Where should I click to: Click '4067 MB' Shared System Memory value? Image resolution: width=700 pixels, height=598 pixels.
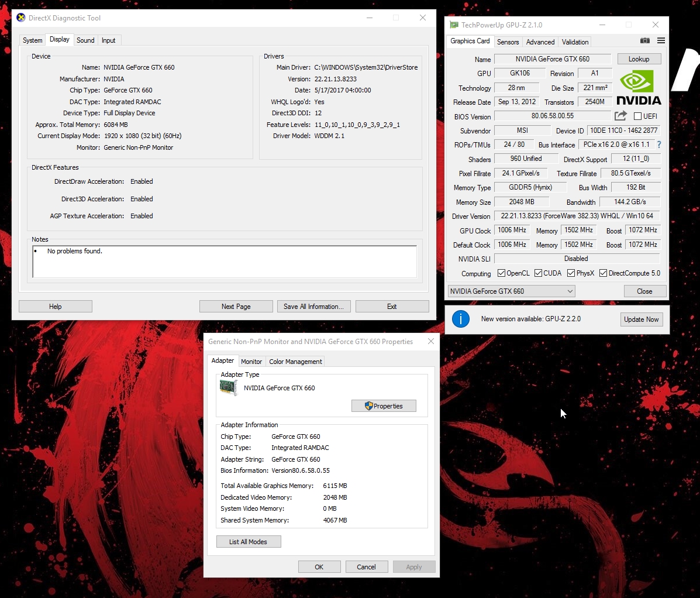[x=335, y=520]
